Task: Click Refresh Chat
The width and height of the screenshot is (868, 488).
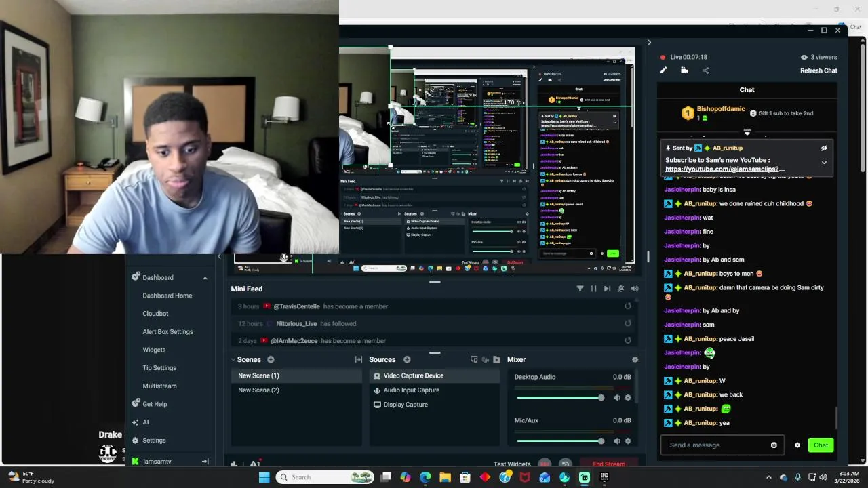Action: 818,70
